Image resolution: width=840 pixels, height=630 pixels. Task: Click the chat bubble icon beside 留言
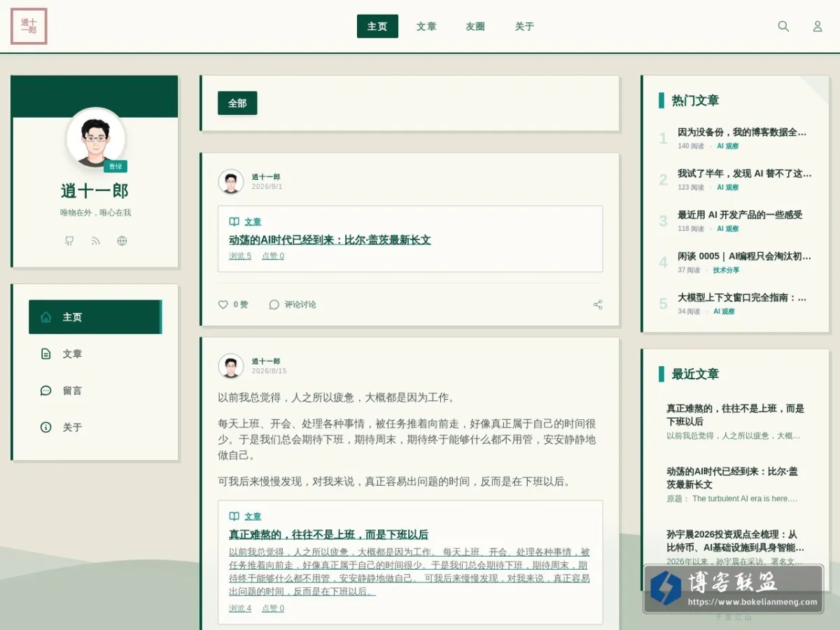(x=46, y=391)
